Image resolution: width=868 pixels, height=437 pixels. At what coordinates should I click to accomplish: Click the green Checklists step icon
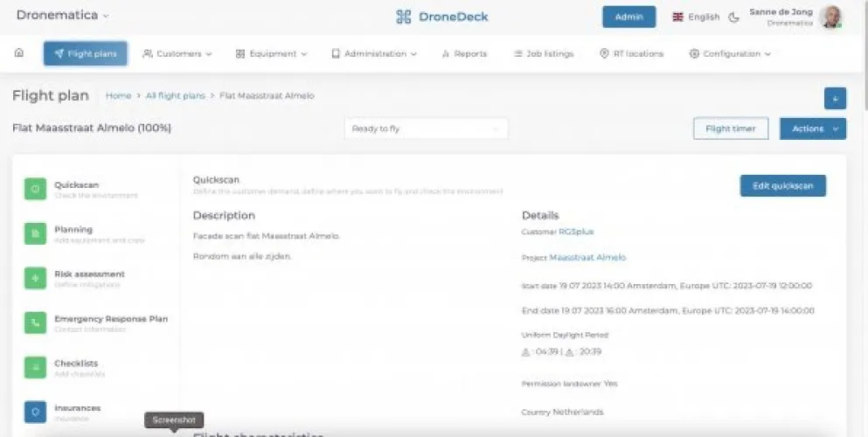[36, 367]
